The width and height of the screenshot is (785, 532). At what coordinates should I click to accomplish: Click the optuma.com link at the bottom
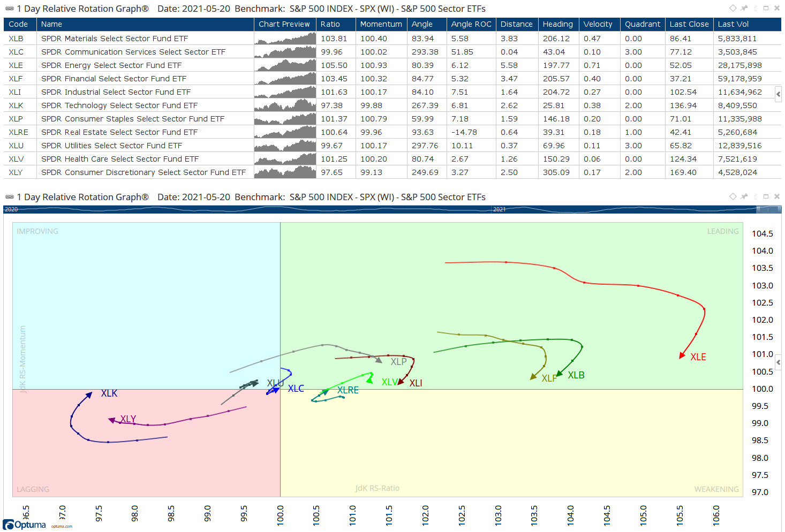pyautogui.click(x=62, y=527)
